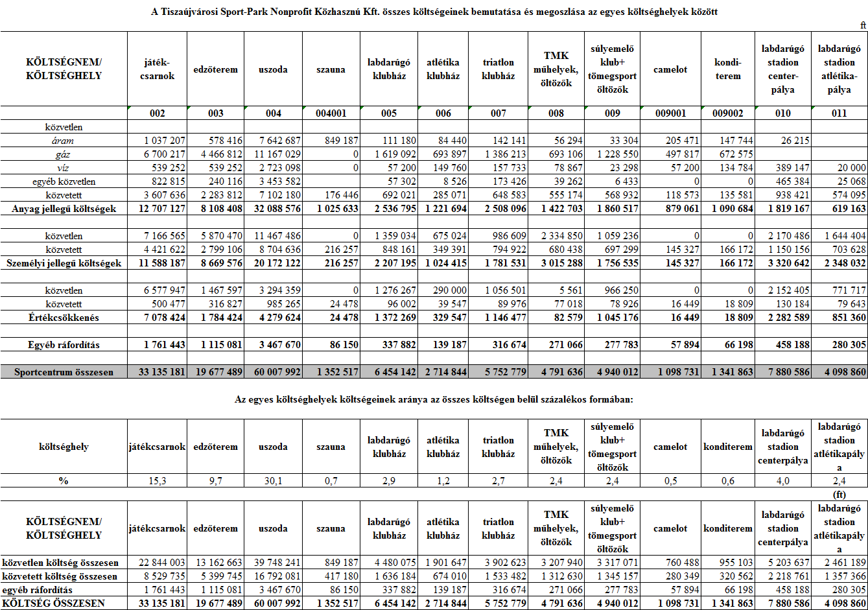
Task: Select the "Személyi jellegű költségek" row label
Action: pyautogui.click(x=64, y=263)
